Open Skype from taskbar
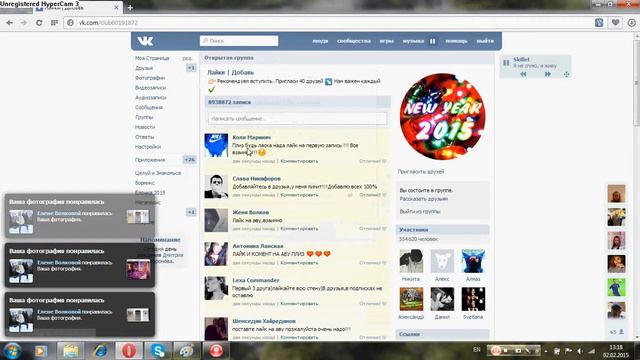 pyautogui.click(x=158, y=351)
